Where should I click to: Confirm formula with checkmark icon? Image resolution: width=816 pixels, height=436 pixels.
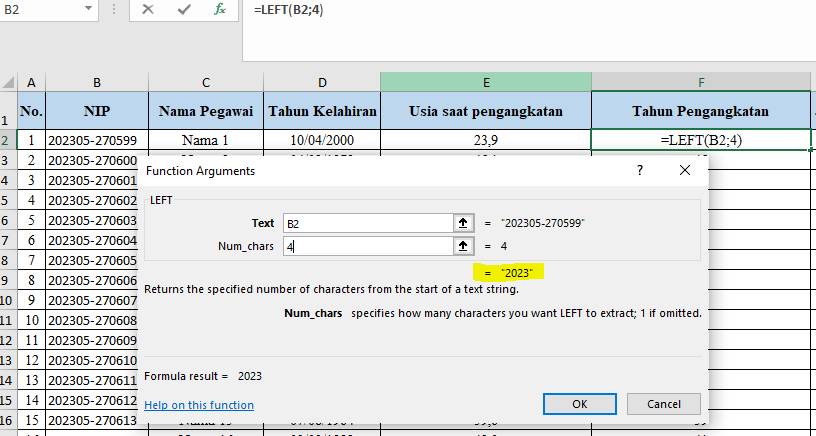point(184,9)
